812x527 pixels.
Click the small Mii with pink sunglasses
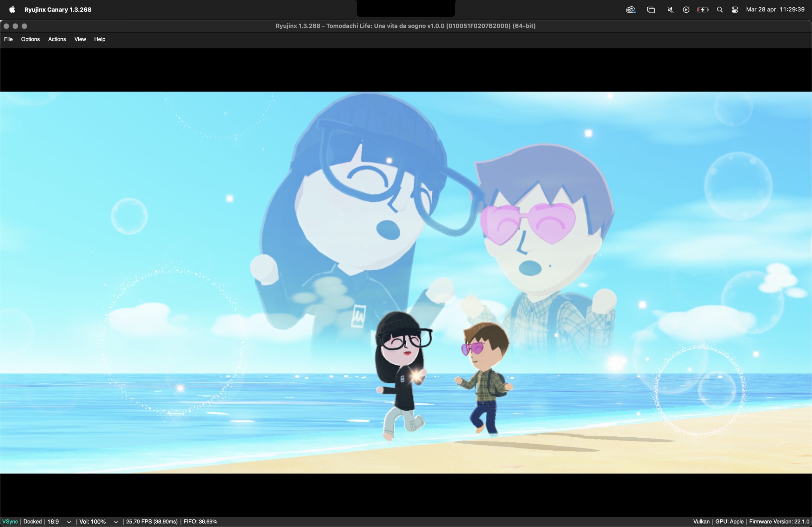[x=484, y=378]
